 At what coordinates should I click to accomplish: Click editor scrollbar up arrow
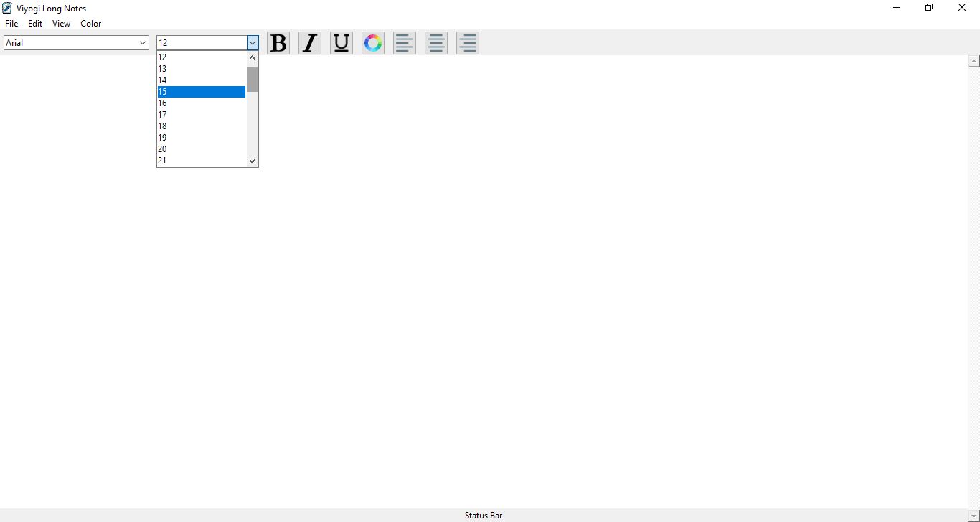tap(974, 62)
